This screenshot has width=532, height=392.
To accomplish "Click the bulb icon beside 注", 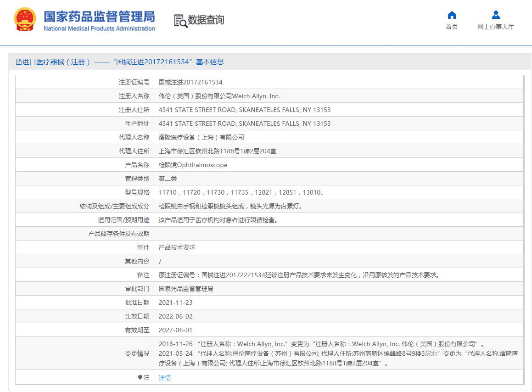I will 140,377.
